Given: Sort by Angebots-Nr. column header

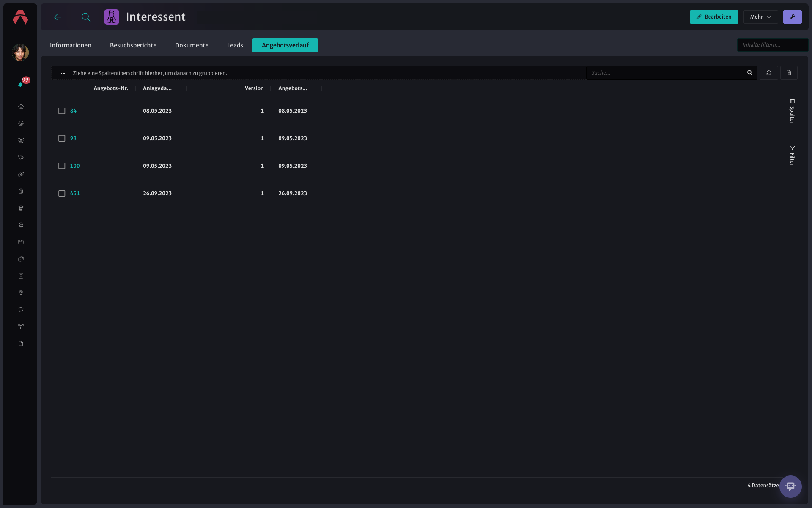Looking at the screenshot, I should (111, 88).
